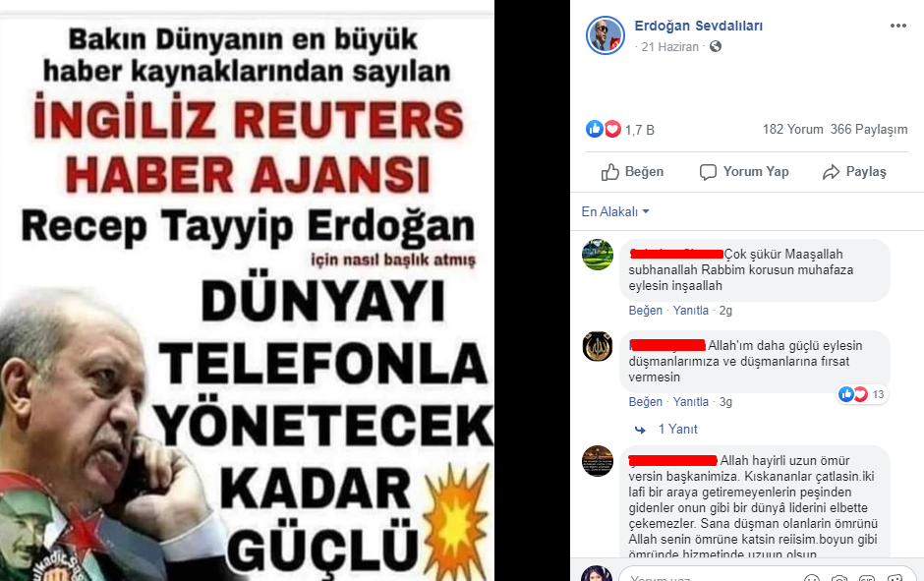Open the three-dot post options menu
The height and width of the screenshot is (581, 924).
coord(898,26)
